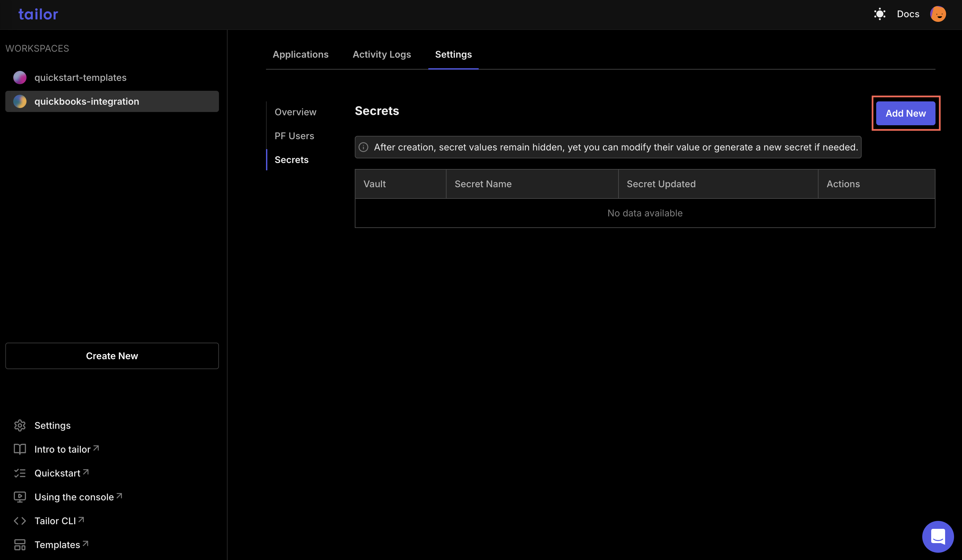This screenshot has width=962, height=560.
Task: Switch to Activity Logs tab
Action: click(382, 54)
